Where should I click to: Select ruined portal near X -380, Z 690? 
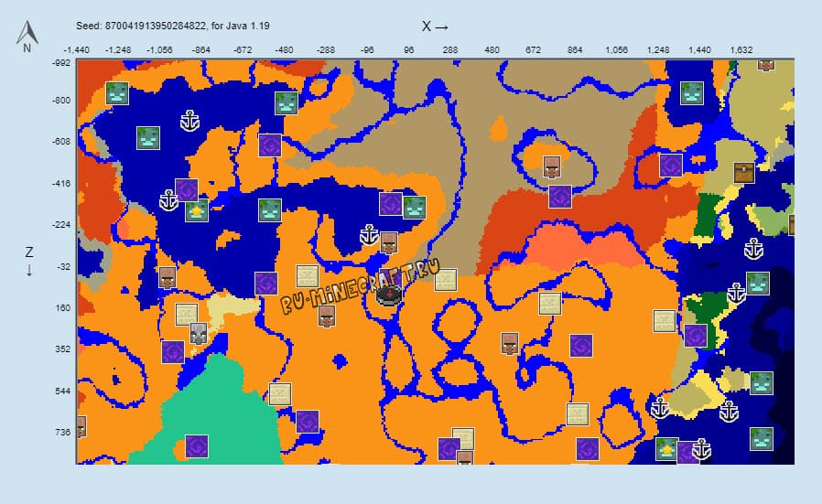point(308,422)
